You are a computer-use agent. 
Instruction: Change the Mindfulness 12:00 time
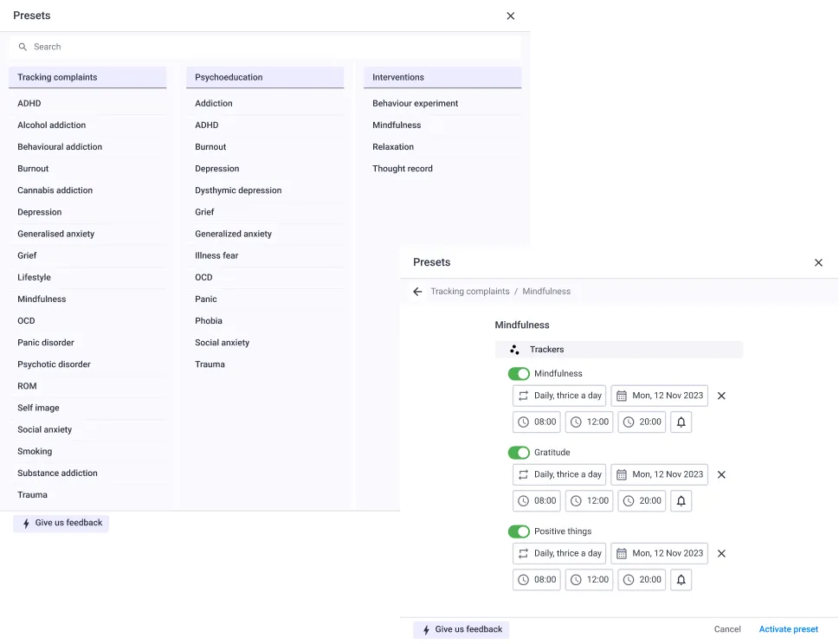[589, 422]
